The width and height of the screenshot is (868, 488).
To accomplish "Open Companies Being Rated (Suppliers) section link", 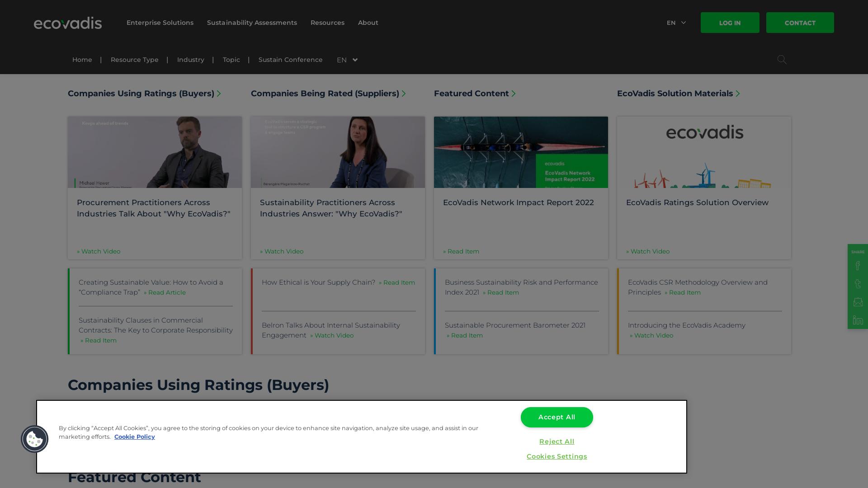I will pos(328,94).
